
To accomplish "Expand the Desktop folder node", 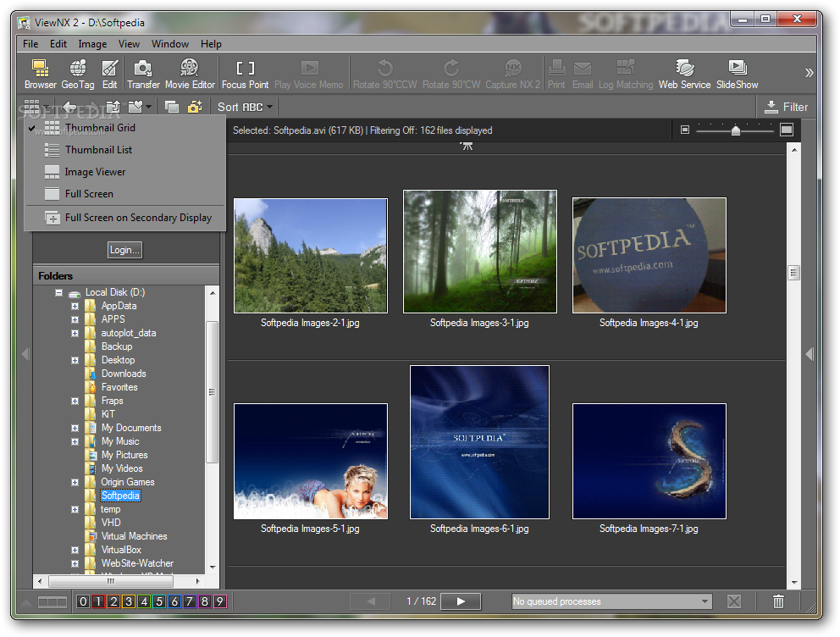I will (75, 361).
